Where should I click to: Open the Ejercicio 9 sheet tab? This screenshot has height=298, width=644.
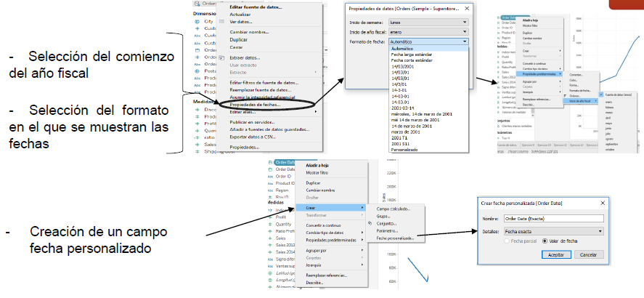pyautogui.click(x=528, y=145)
